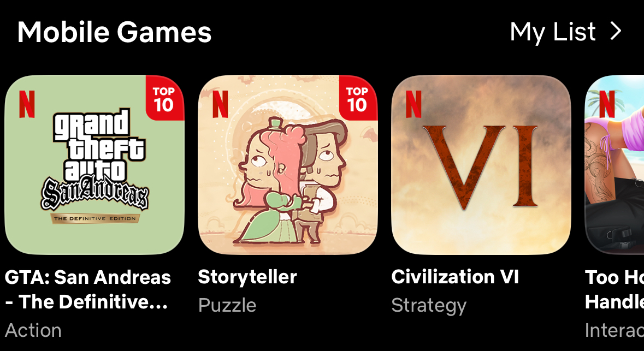Click the Top 10 badge on Storyteller
The image size is (644, 351).
[x=358, y=98]
